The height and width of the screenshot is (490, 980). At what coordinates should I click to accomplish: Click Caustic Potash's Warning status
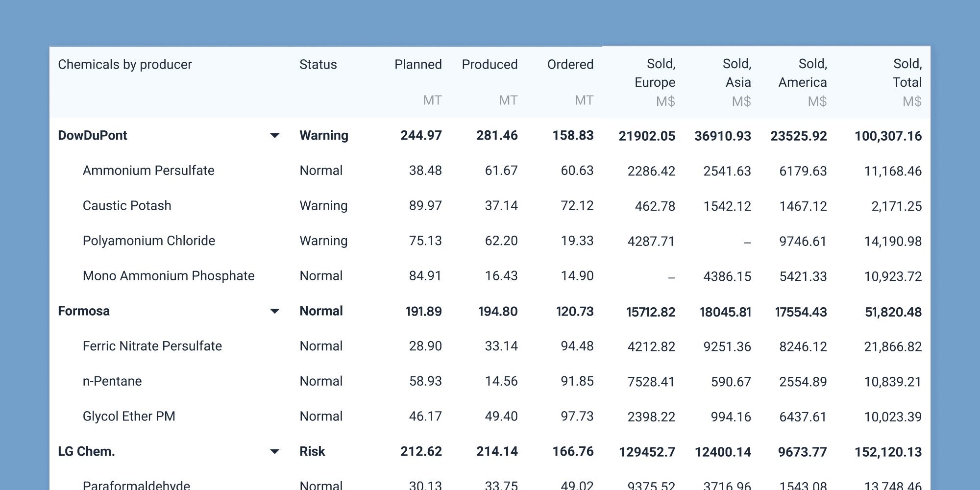(323, 205)
